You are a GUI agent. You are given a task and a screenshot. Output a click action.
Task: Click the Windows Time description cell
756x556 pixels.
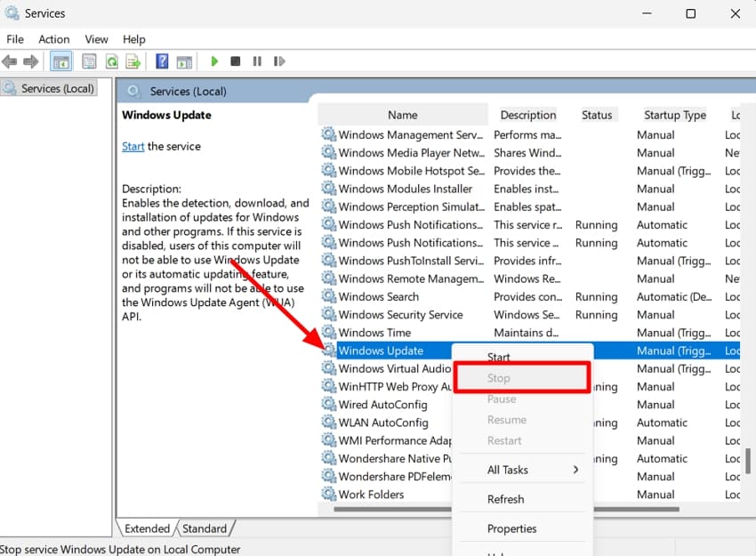tap(526, 332)
